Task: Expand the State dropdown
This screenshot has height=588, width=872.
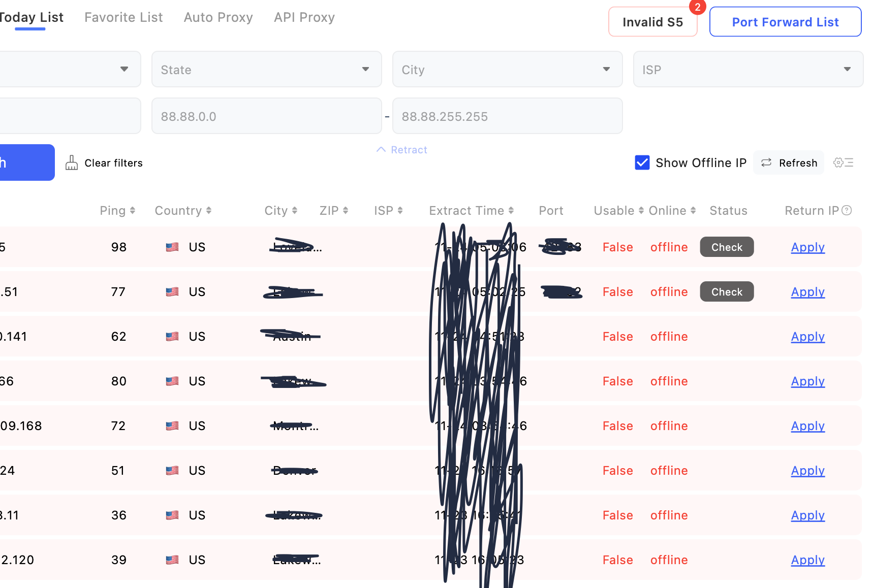Action: (266, 70)
